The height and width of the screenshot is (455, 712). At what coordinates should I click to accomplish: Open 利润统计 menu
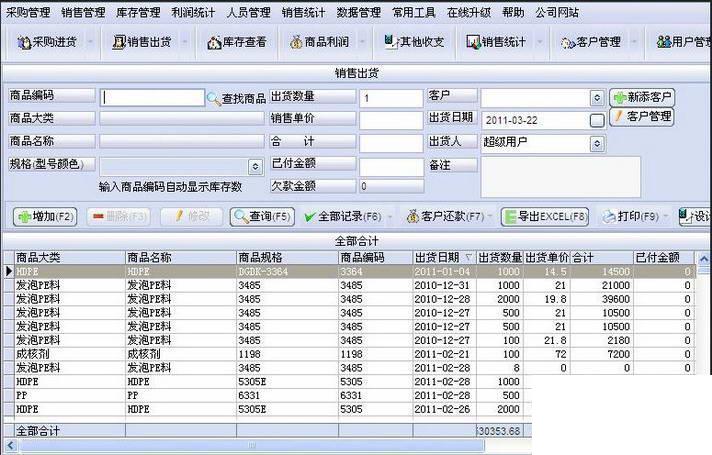[x=193, y=12]
